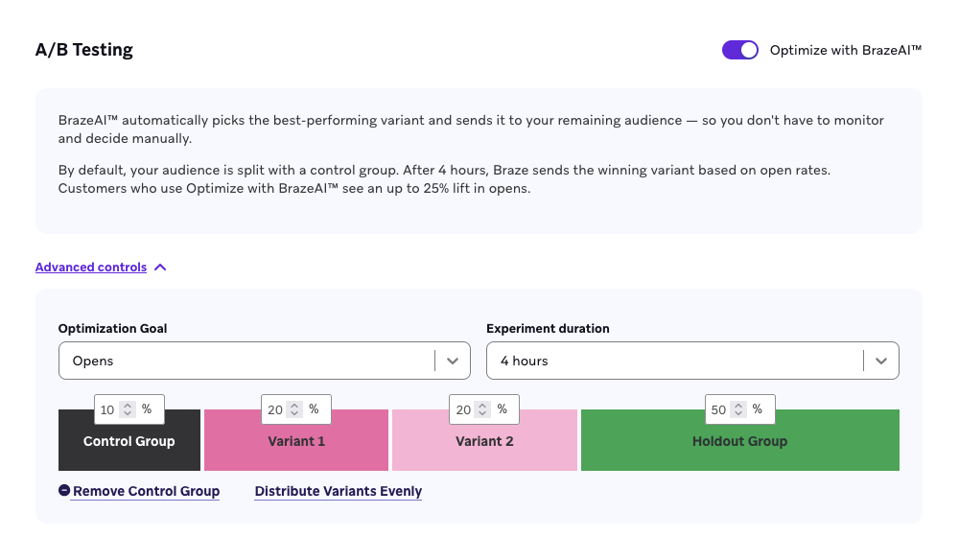
Task: Toggle the Optimize with BrazeAI switch
Action: pos(740,50)
